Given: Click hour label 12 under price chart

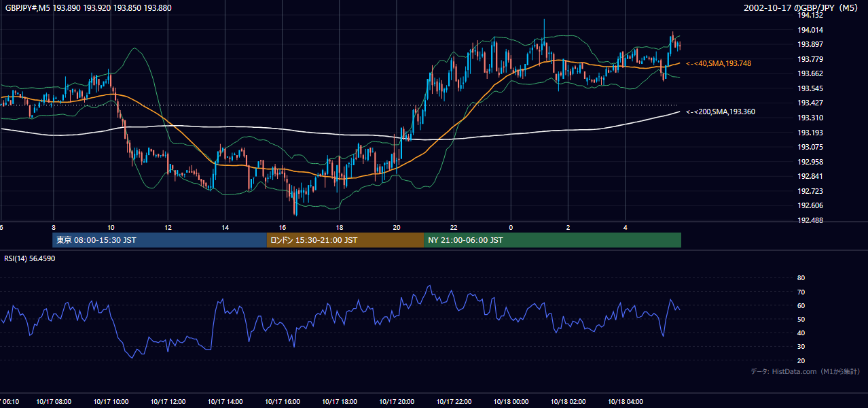Looking at the screenshot, I should click(x=168, y=228).
